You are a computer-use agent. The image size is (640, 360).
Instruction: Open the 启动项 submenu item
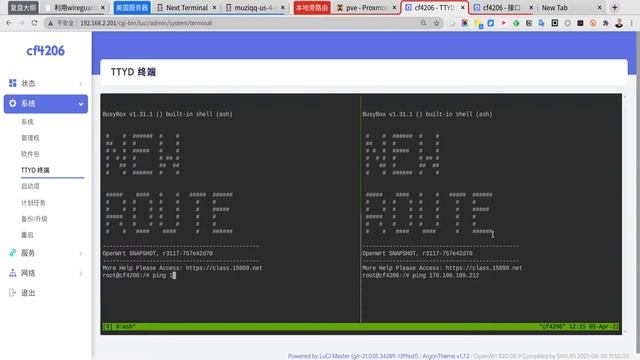(x=30, y=186)
